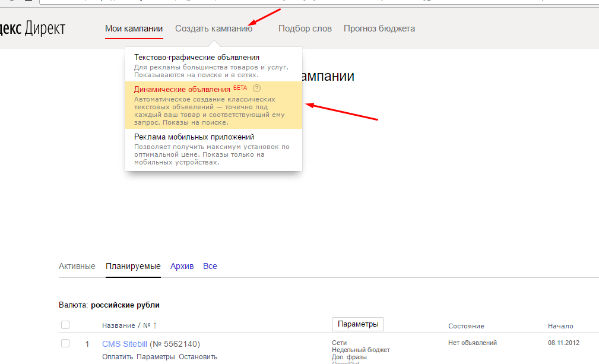Tick the checkbox for CMS Sitebill campaign
Image resolution: width=599 pixels, height=364 pixels.
[x=65, y=343]
